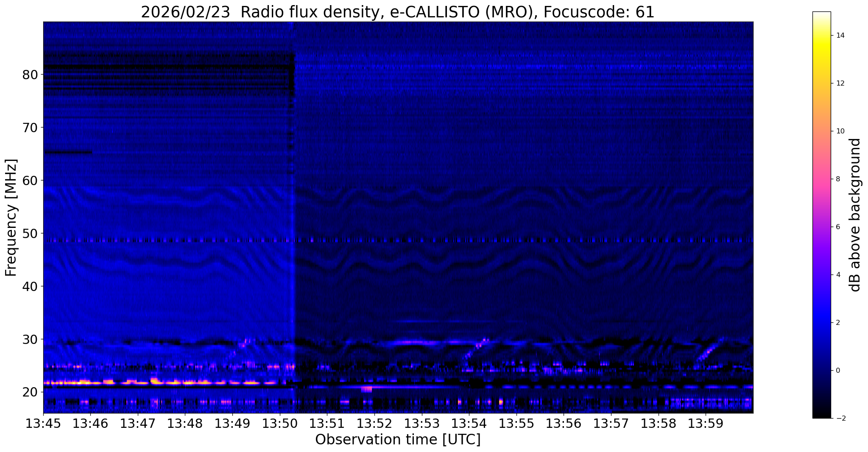Select the 13:51 time tick label
868x452 pixels.
pos(327,424)
